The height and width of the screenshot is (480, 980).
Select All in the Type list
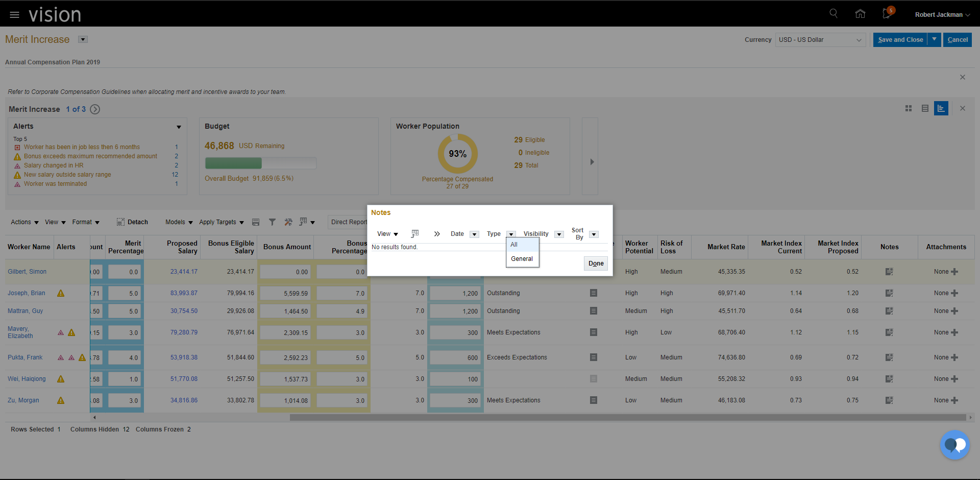[522, 245]
